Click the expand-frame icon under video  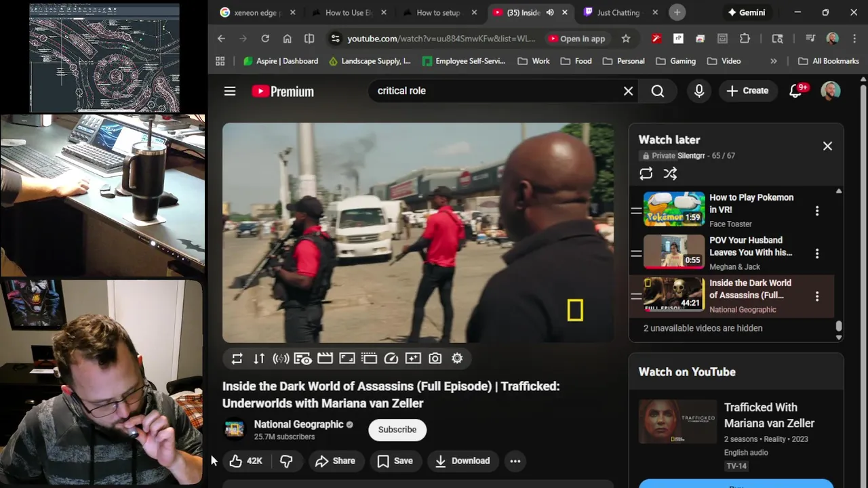pos(347,359)
